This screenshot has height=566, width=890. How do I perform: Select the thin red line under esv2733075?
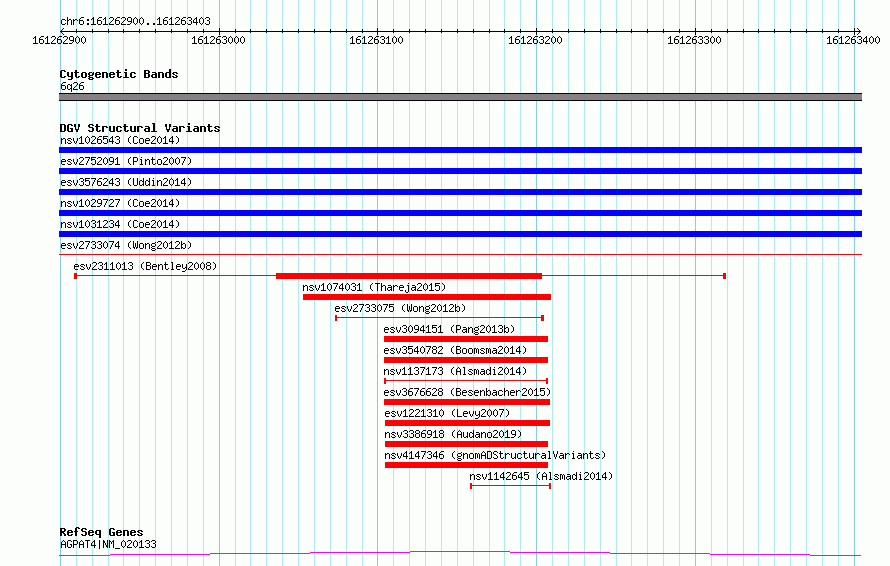pyautogui.click(x=439, y=318)
